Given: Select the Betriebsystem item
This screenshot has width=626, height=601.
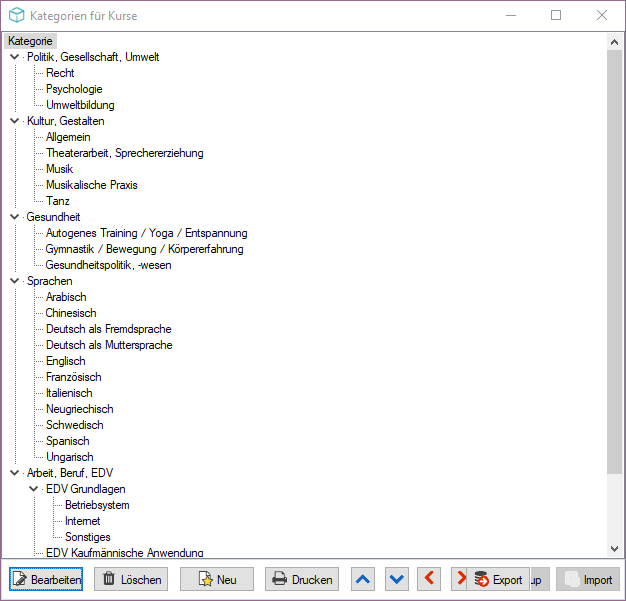Looking at the screenshot, I should [x=97, y=505].
